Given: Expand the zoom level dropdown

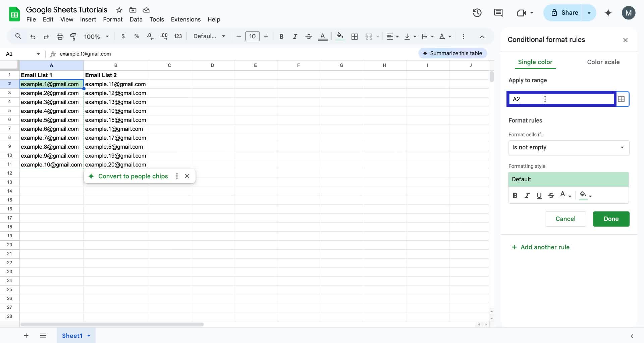Looking at the screenshot, I should coord(107,36).
